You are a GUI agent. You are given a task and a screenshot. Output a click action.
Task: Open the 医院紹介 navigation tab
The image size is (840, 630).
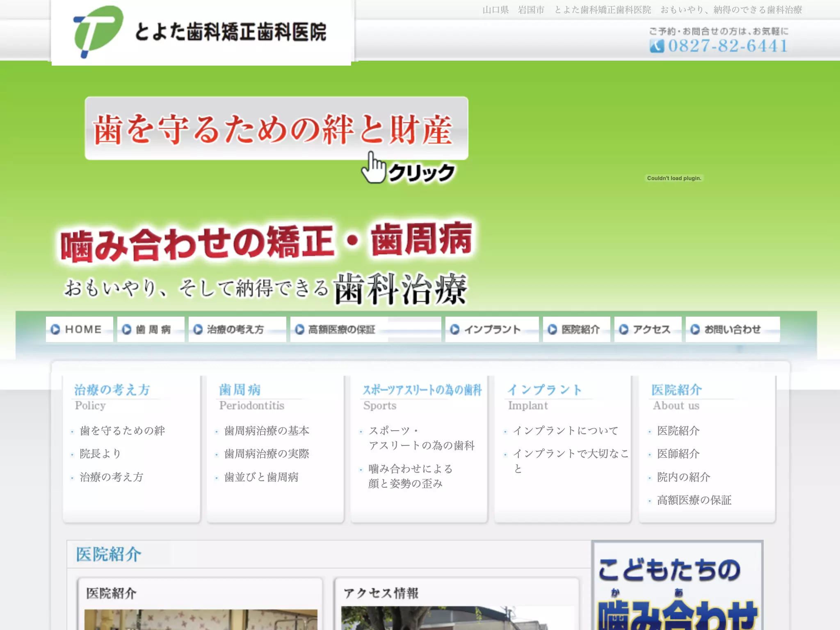click(x=577, y=329)
